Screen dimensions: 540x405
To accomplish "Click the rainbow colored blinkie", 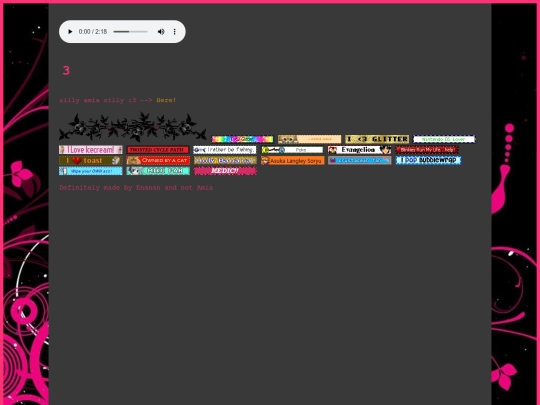I will tap(242, 139).
